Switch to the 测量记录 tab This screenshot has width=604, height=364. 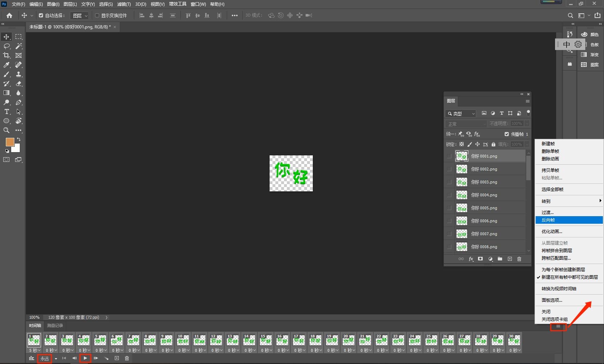[55, 326]
